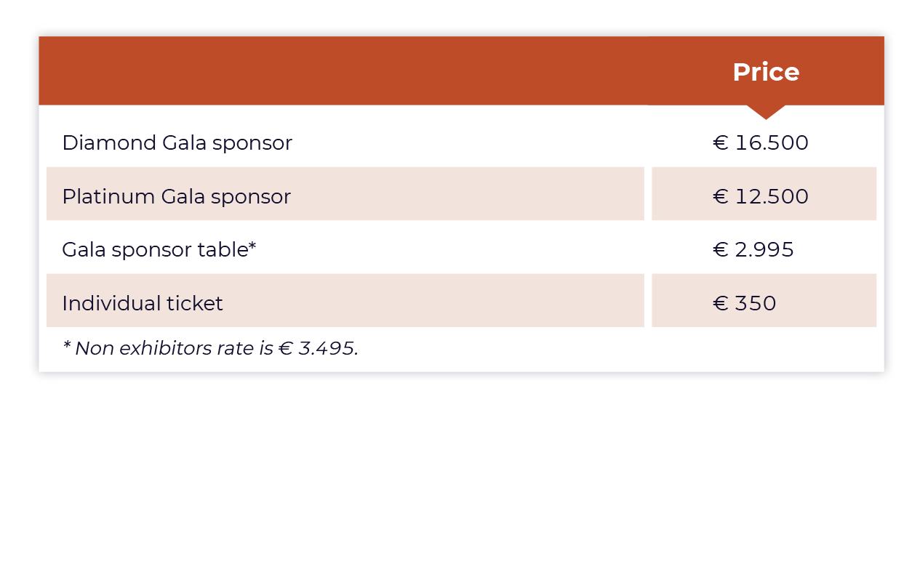Click the € 16.500 price cell

coord(761,142)
